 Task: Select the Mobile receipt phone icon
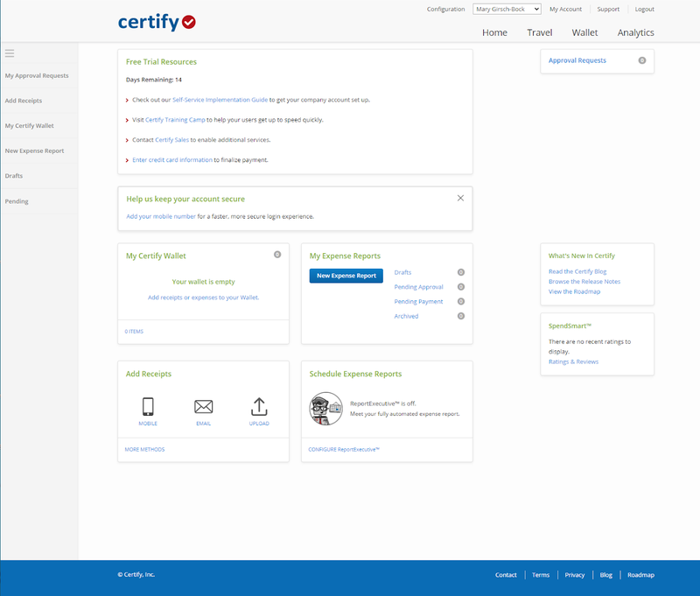148,407
